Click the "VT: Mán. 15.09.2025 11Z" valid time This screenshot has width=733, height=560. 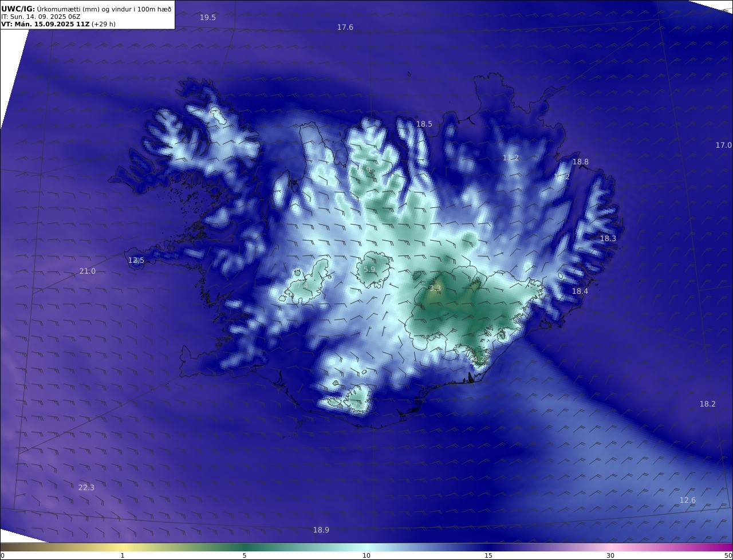pos(45,24)
